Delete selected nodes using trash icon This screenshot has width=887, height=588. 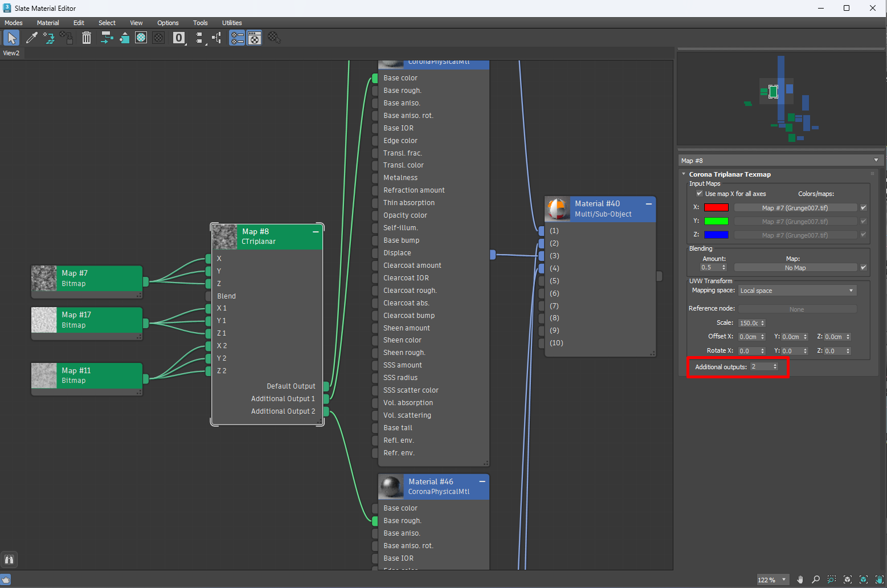point(86,38)
